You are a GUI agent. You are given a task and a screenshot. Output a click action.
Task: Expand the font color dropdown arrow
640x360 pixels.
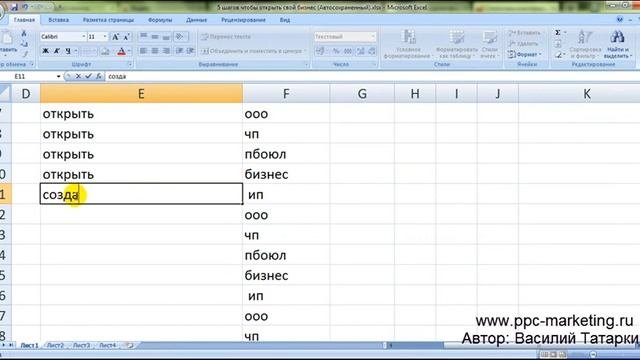[x=129, y=51]
